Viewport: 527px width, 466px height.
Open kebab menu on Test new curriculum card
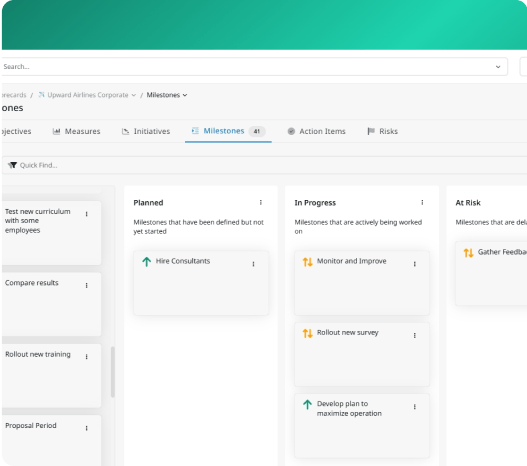coord(87,214)
